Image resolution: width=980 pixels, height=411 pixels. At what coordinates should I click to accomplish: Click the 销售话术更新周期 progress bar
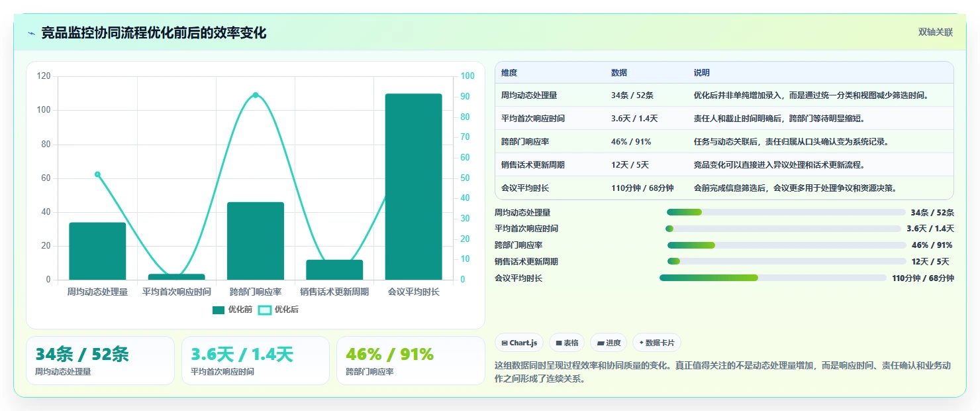coord(787,261)
